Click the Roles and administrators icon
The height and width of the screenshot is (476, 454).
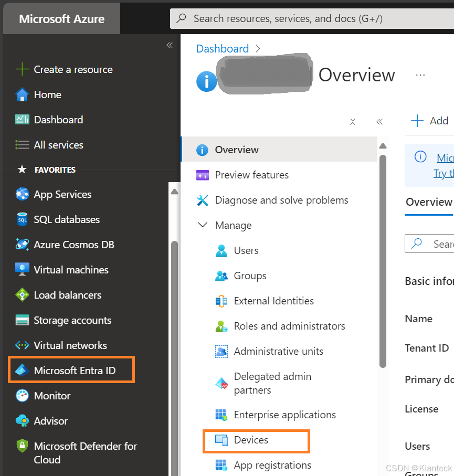(x=221, y=326)
